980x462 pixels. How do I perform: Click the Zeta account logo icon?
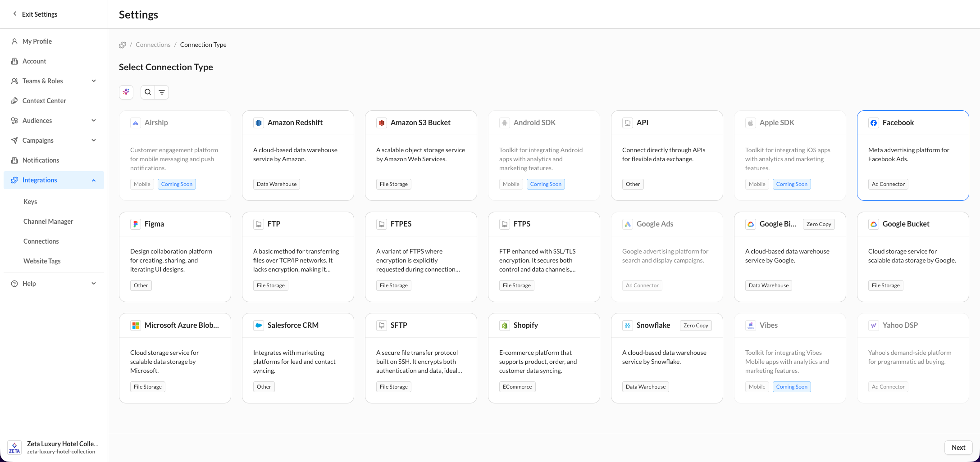point(14,447)
